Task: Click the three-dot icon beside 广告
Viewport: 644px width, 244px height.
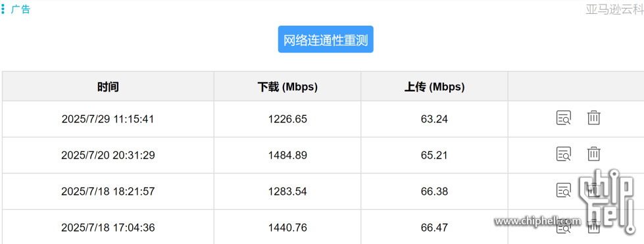Action: coord(3,9)
